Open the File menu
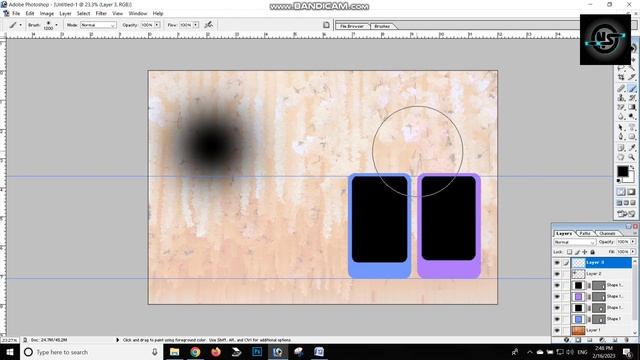The height and width of the screenshot is (360, 640). (16, 13)
